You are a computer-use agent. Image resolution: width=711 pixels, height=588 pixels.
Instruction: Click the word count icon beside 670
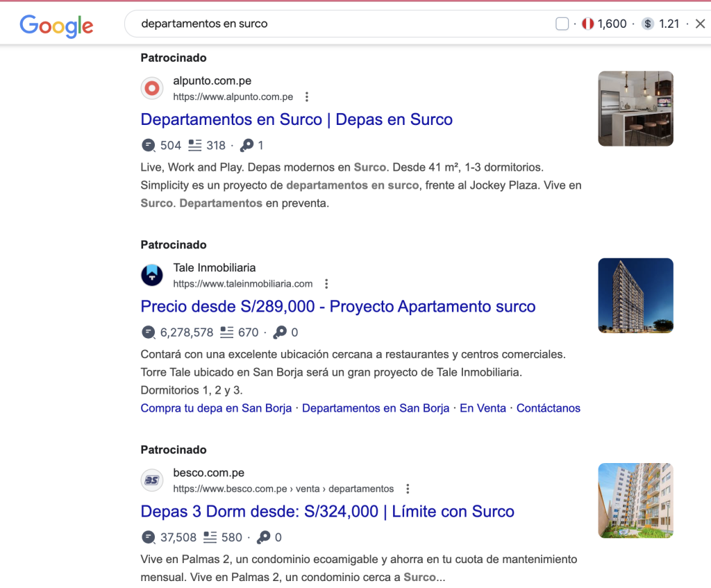pos(227,333)
